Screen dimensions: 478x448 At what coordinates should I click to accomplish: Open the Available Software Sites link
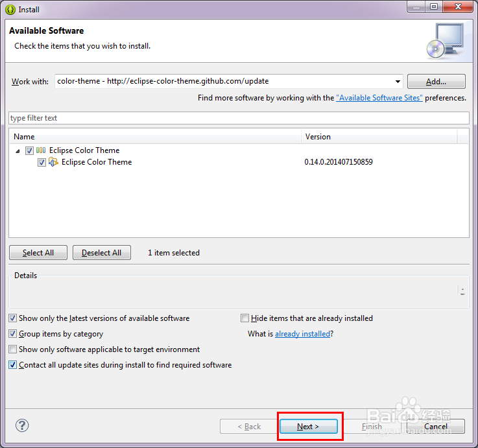coord(379,98)
